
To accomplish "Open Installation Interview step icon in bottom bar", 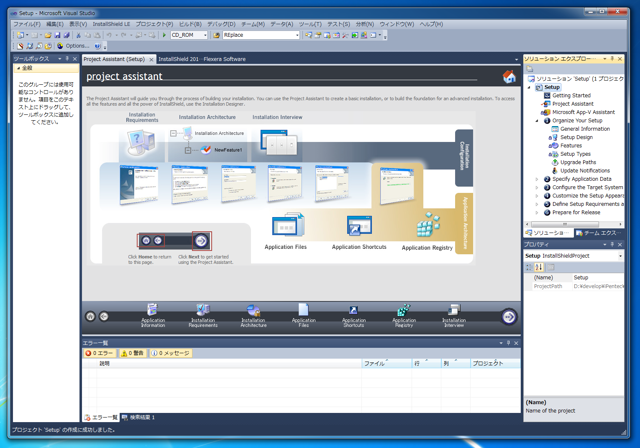I will click(x=453, y=310).
